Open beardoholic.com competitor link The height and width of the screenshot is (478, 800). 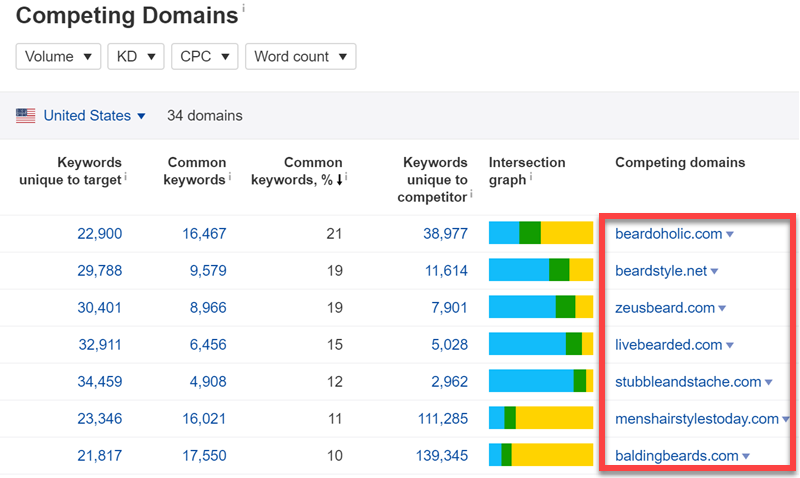click(668, 234)
